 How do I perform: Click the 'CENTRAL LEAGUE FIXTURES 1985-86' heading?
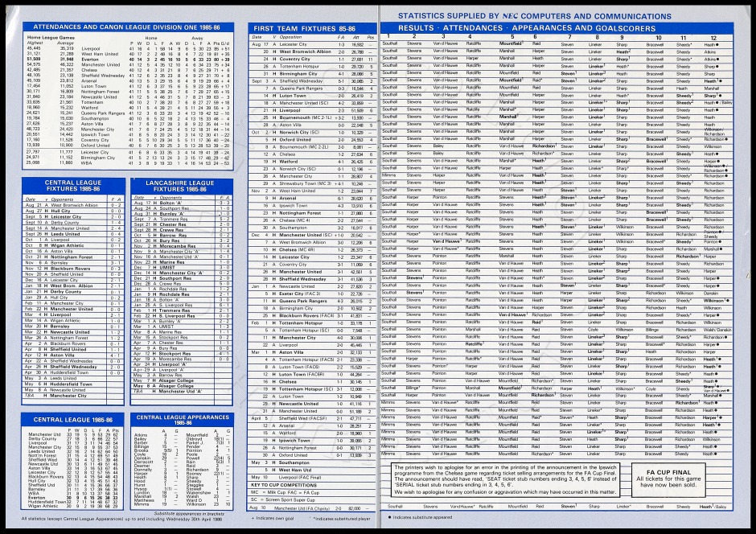(x=73, y=186)
